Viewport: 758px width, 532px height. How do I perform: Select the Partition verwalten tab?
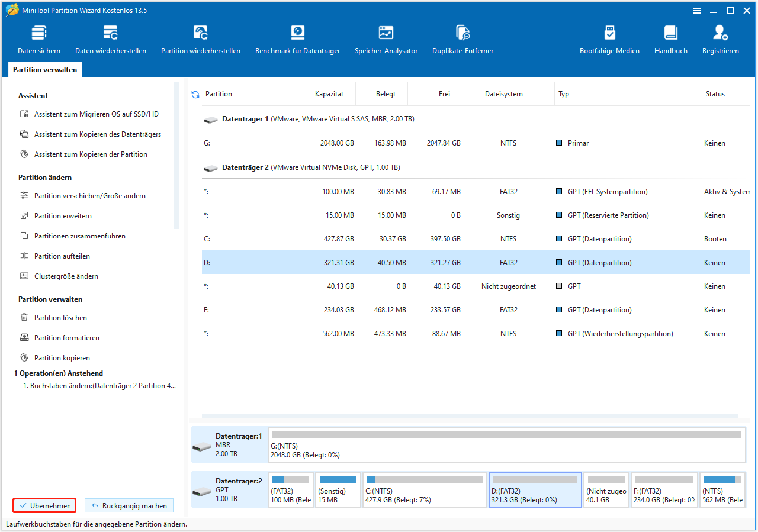45,70
